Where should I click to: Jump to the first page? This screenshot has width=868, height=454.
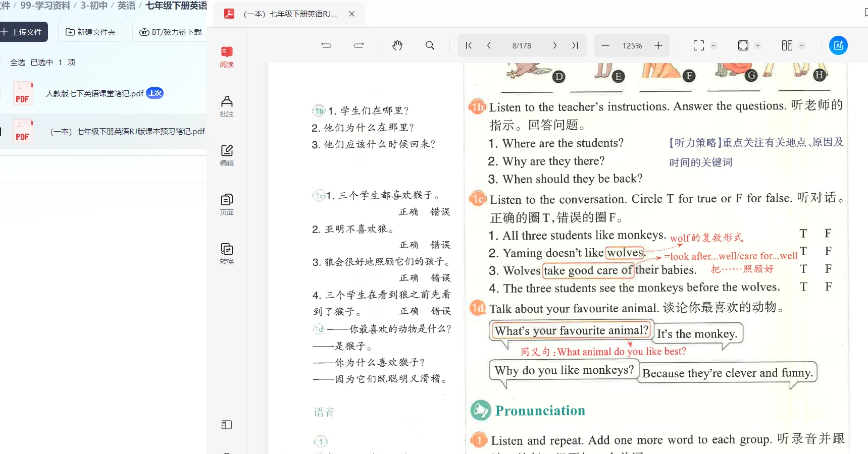pyautogui.click(x=469, y=45)
